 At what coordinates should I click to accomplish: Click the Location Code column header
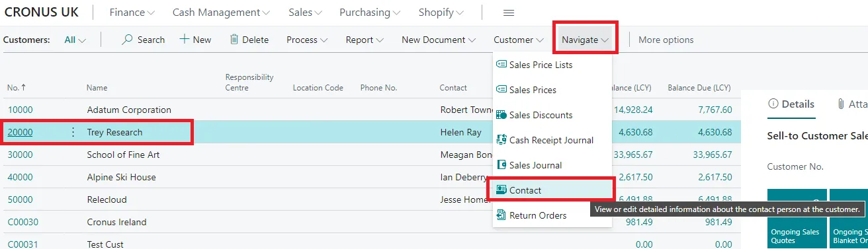pos(318,87)
